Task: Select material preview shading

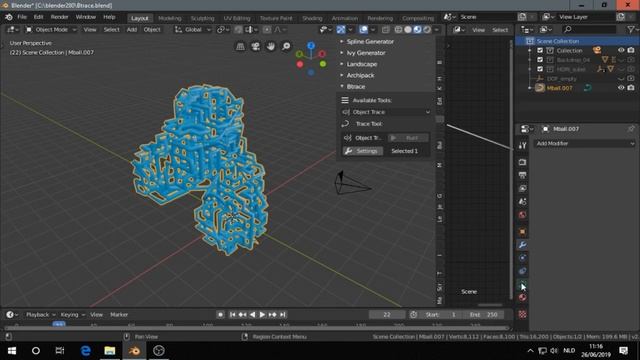Action: click(x=417, y=29)
